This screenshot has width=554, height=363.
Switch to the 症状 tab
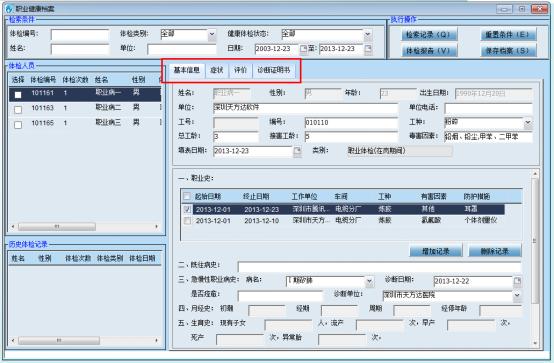pos(217,70)
